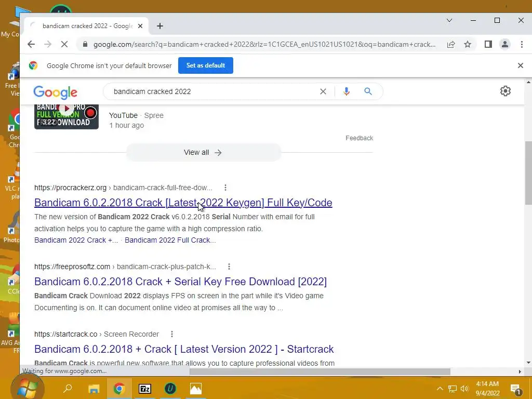
Task: Submit search with magnifier icon
Action: tap(368, 91)
